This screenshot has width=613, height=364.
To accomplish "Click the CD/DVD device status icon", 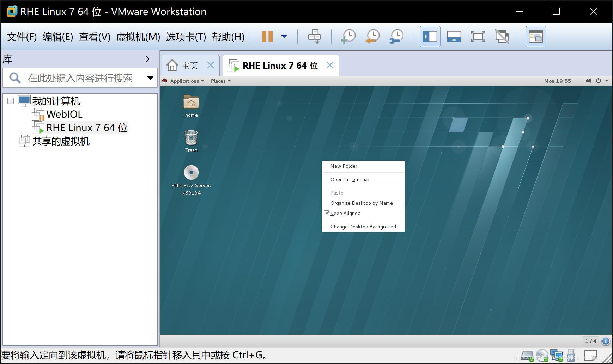I will [x=542, y=356].
